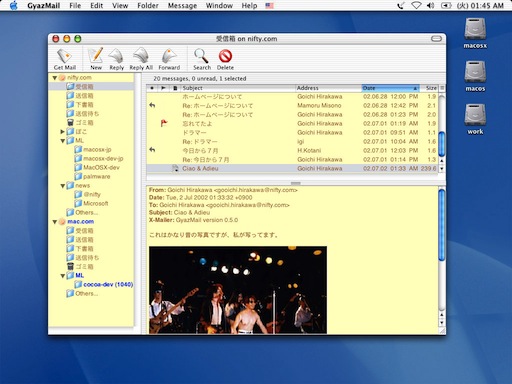Collapse the nifty.com account tree
The width and height of the screenshot is (512, 384).
(54, 78)
